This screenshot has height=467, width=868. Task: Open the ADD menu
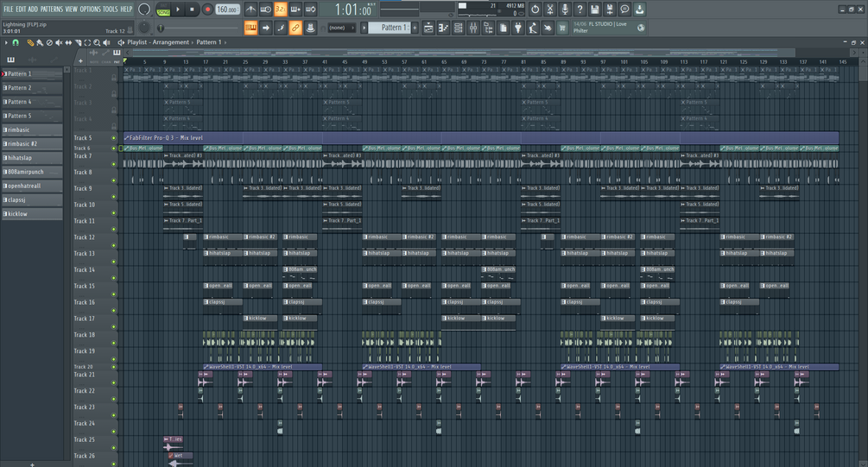tap(33, 9)
